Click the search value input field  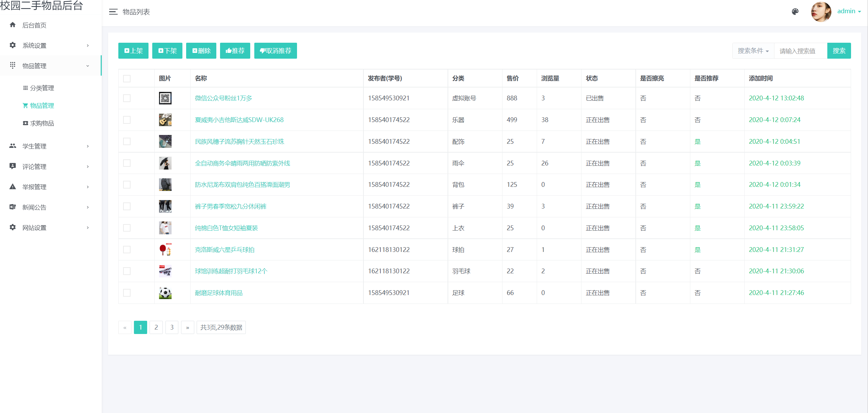coord(800,51)
